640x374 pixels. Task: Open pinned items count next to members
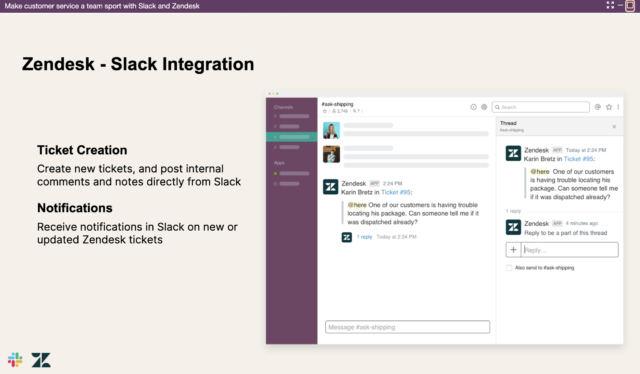(x=356, y=111)
